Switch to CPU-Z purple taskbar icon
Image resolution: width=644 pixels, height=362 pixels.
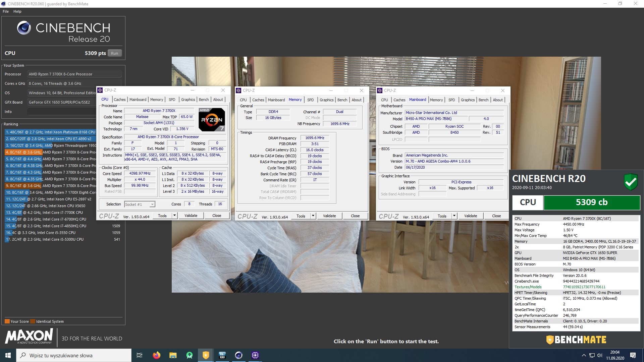[x=255, y=355]
